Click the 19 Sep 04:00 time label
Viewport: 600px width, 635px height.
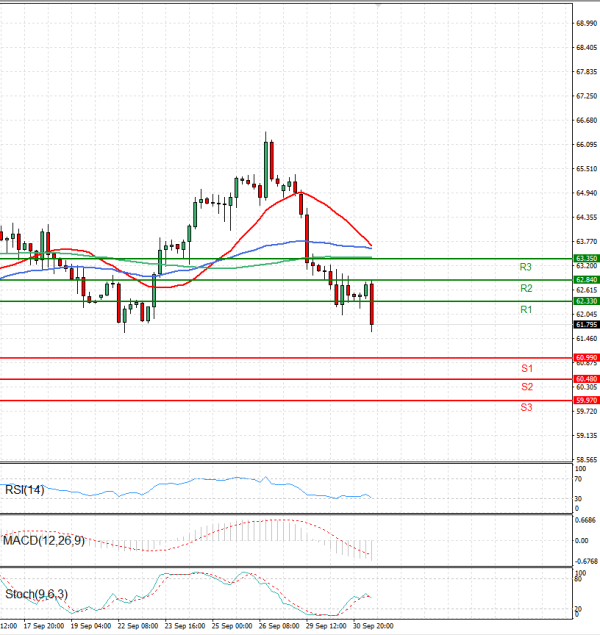pos(89,627)
